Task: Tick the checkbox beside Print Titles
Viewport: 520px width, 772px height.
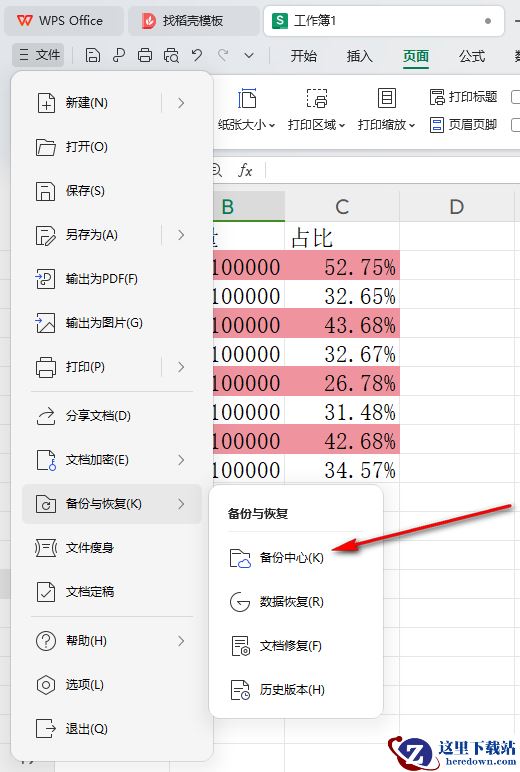Action: [x=515, y=97]
